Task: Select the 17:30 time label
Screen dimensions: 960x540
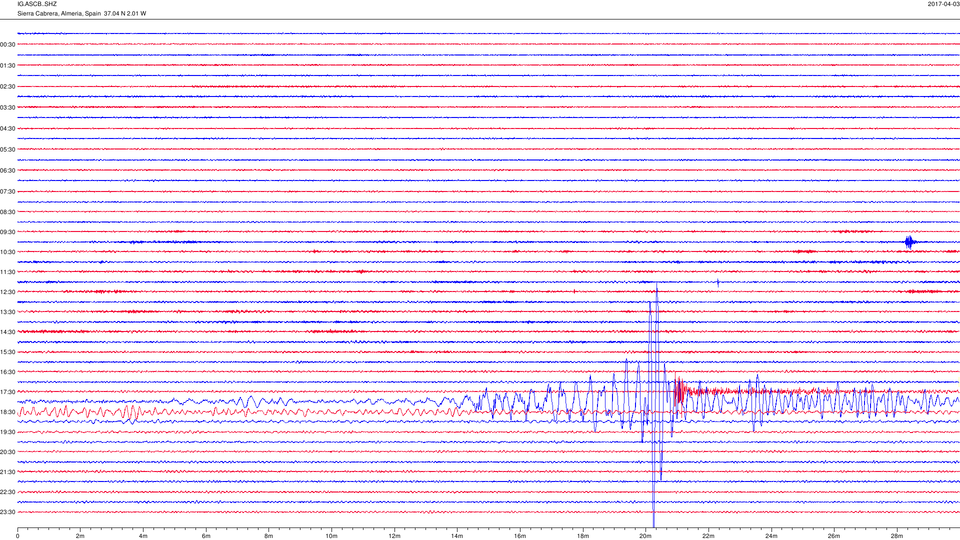Action: click(x=7, y=392)
